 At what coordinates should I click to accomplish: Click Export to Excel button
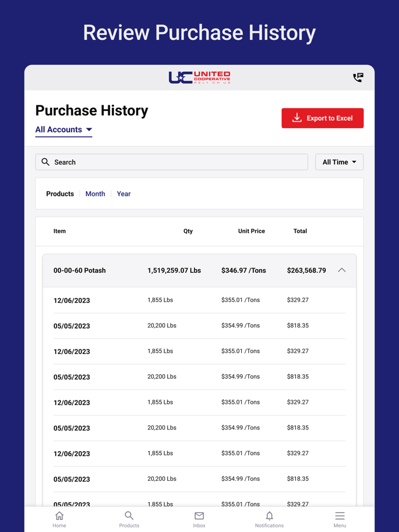click(x=322, y=118)
